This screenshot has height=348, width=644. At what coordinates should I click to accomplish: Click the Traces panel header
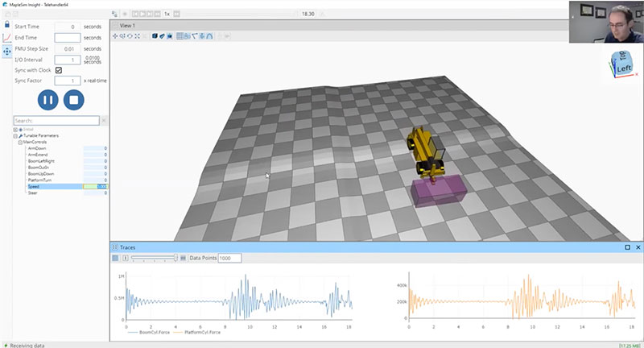point(322,247)
